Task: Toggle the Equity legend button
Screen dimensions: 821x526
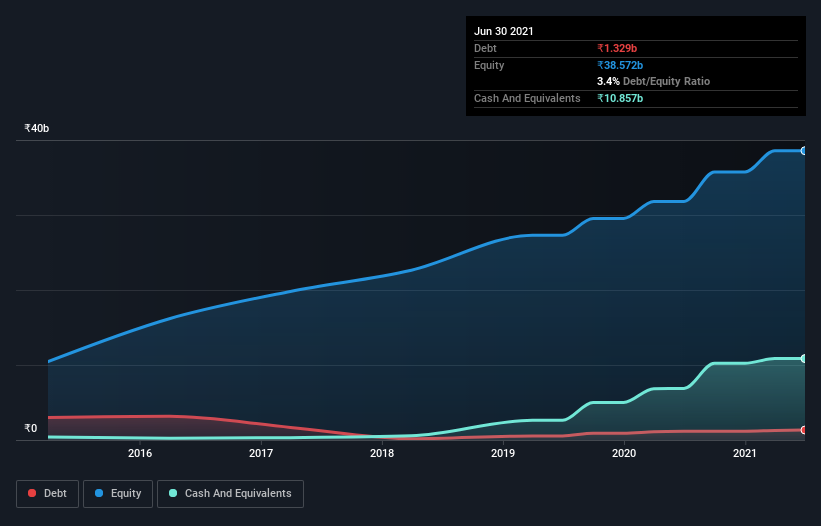Action: (x=118, y=494)
